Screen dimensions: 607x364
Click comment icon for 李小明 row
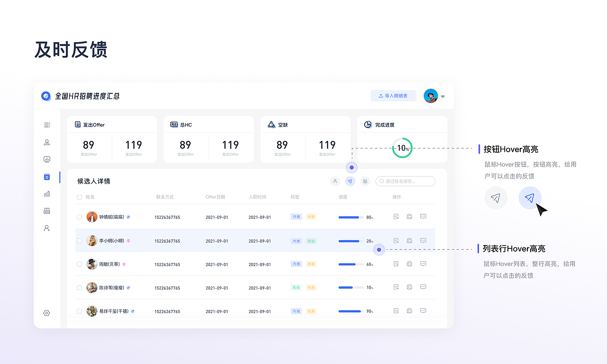click(423, 241)
